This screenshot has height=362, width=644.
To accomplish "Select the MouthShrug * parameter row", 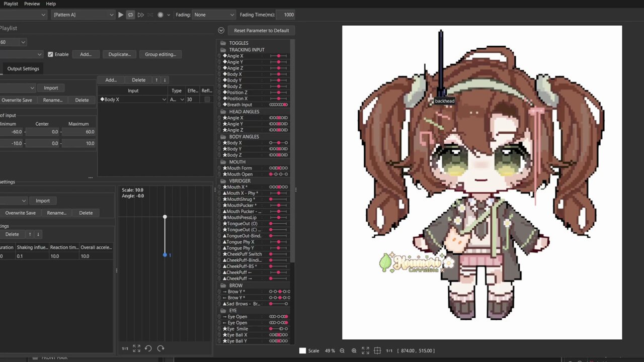I will point(254,199).
